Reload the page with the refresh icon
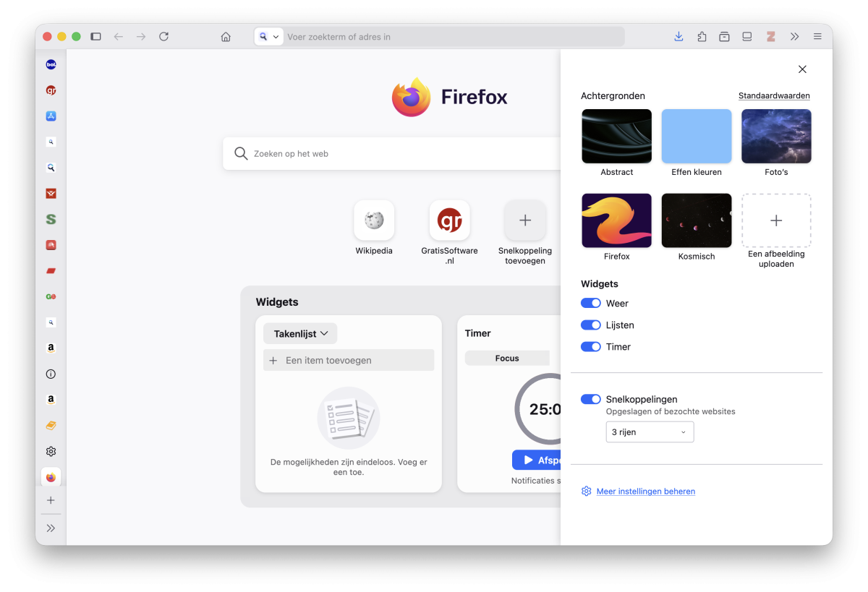Viewport: 868px width, 592px height. coord(163,37)
